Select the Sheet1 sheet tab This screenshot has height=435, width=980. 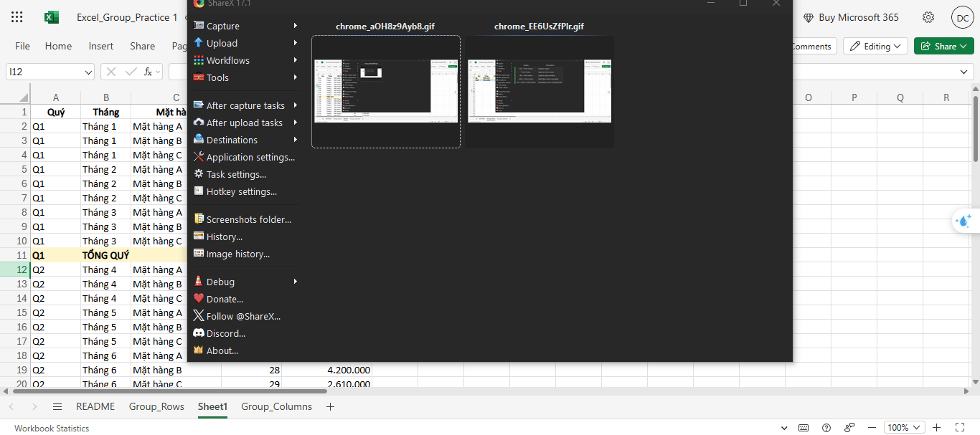pos(212,406)
